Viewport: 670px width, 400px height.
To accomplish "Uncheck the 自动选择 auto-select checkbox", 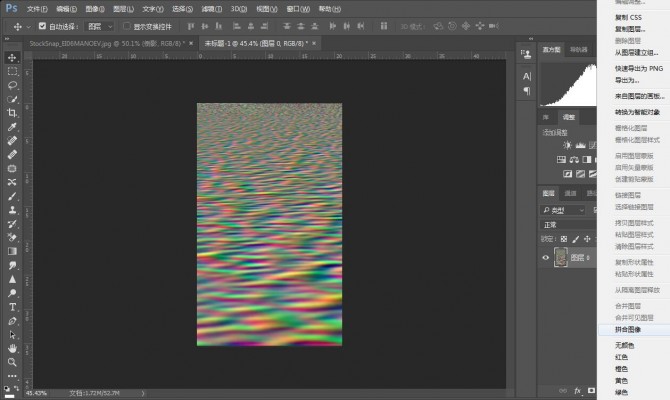I will [x=41, y=27].
